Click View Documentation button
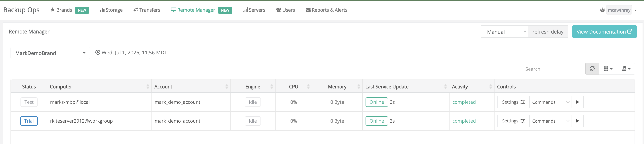Viewport: 644px width, 144px height. [x=604, y=32]
